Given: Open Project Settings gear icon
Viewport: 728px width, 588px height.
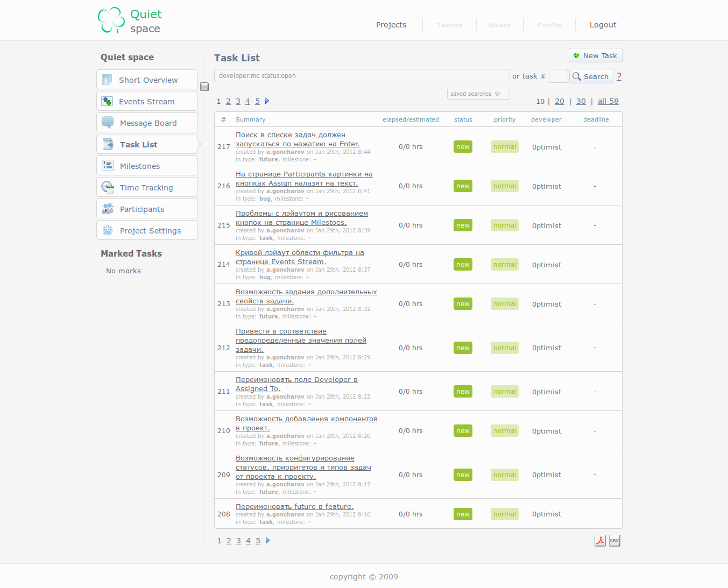Looking at the screenshot, I should point(108,230).
